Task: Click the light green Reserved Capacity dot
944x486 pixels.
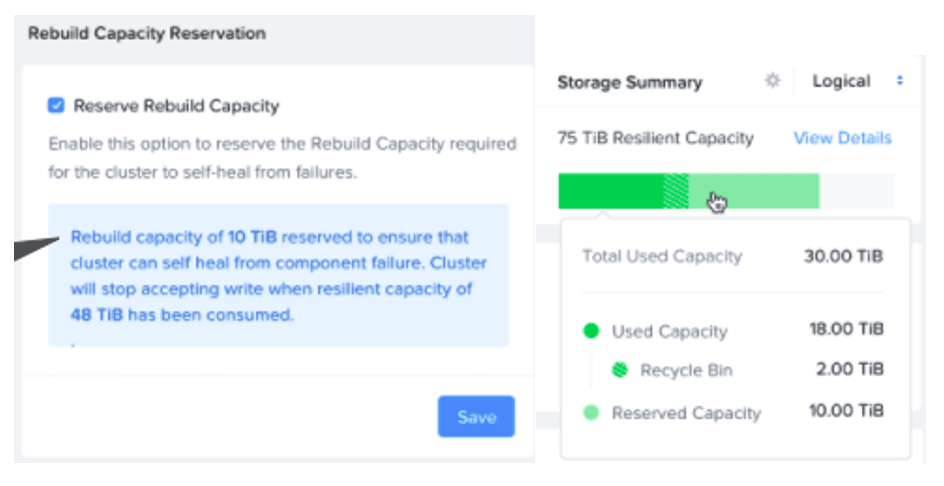Action: (591, 413)
